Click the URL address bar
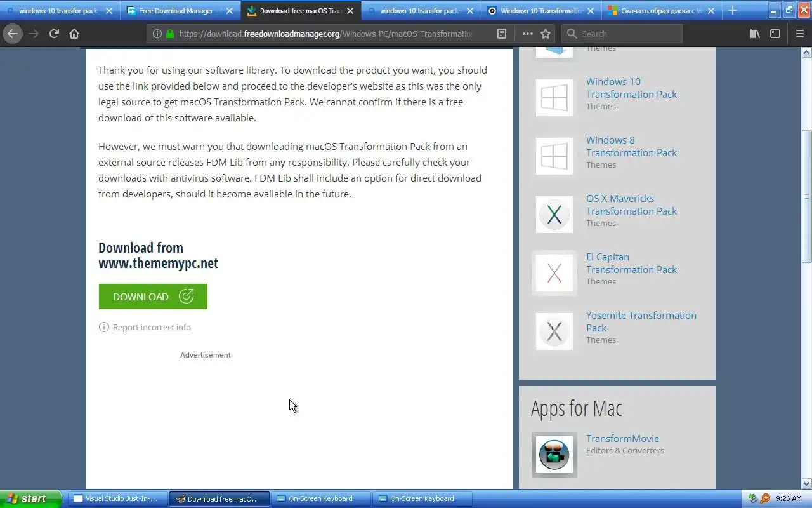Viewport: 812px width, 508px height. (x=325, y=34)
